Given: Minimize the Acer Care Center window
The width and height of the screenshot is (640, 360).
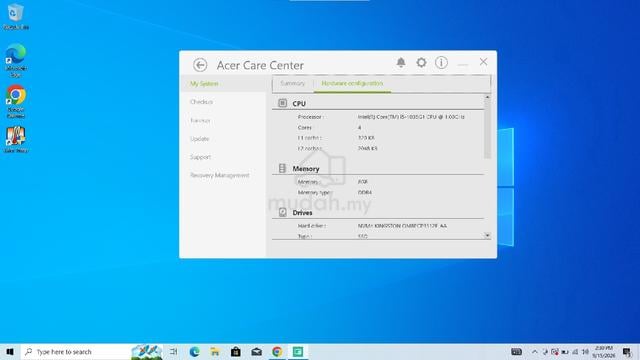Looking at the screenshot, I should [462, 63].
